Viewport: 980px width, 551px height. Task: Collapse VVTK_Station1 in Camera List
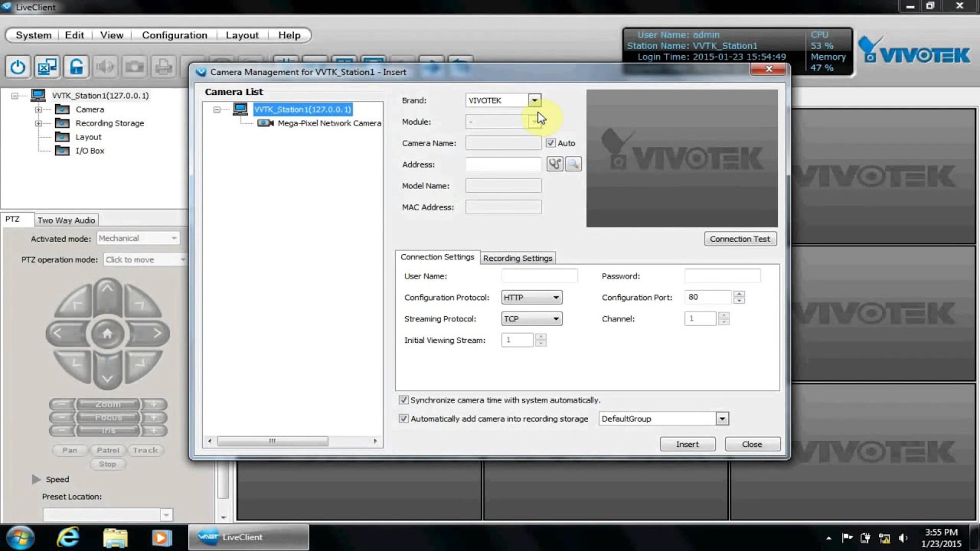click(217, 109)
